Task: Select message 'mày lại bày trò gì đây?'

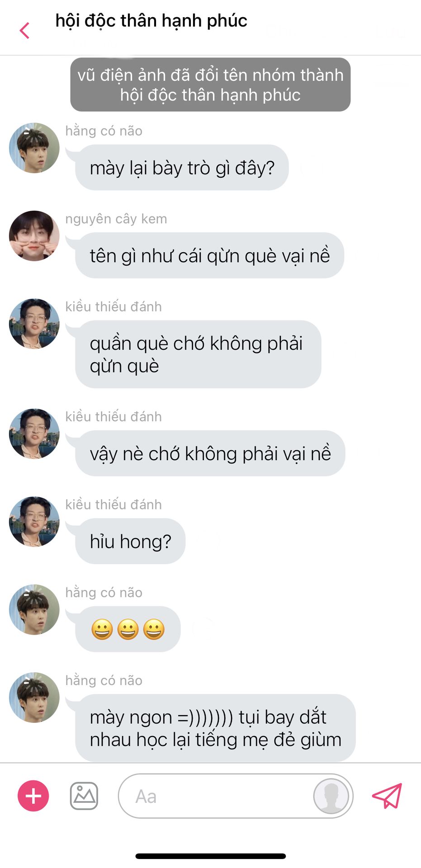Action: pos(182,168)
